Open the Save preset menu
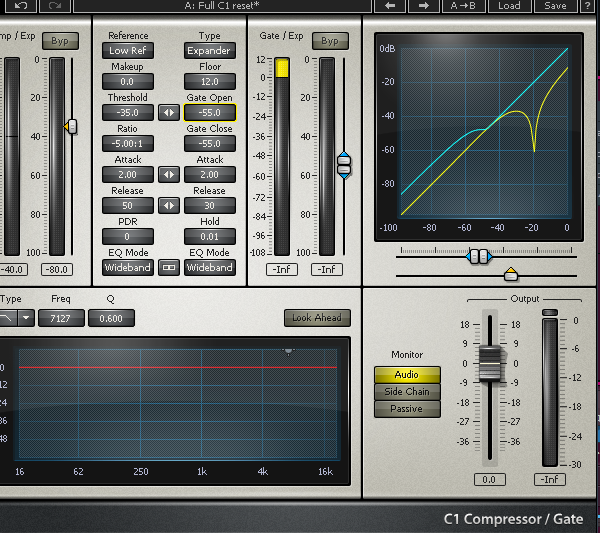 [555, 5]
